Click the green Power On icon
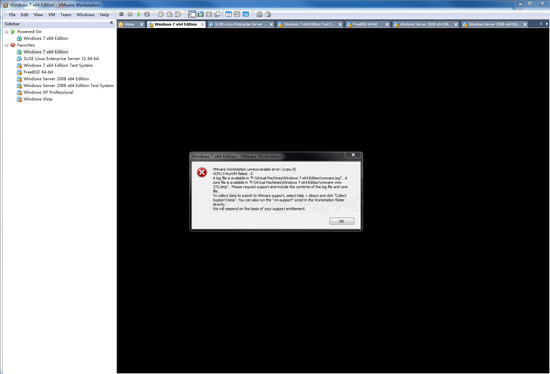The width and height of the screenshot is (550, 374). [139, 14]
